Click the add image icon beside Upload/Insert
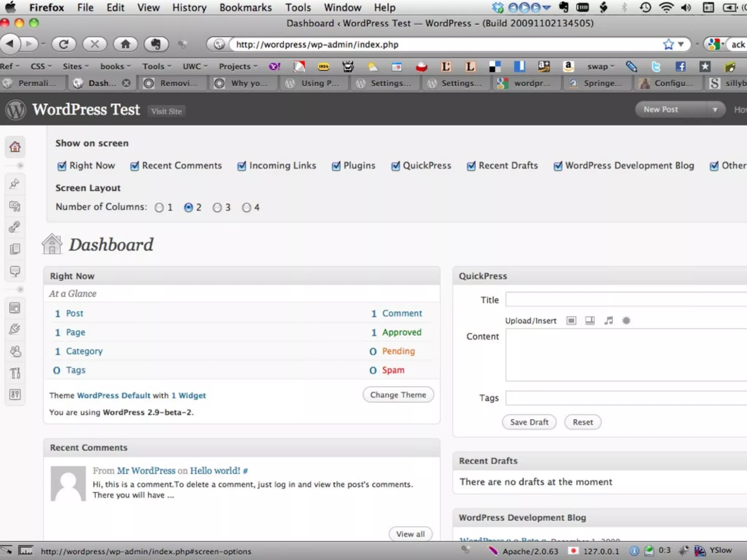Screen dimensions: 747x560 click(x=571, y=321)
